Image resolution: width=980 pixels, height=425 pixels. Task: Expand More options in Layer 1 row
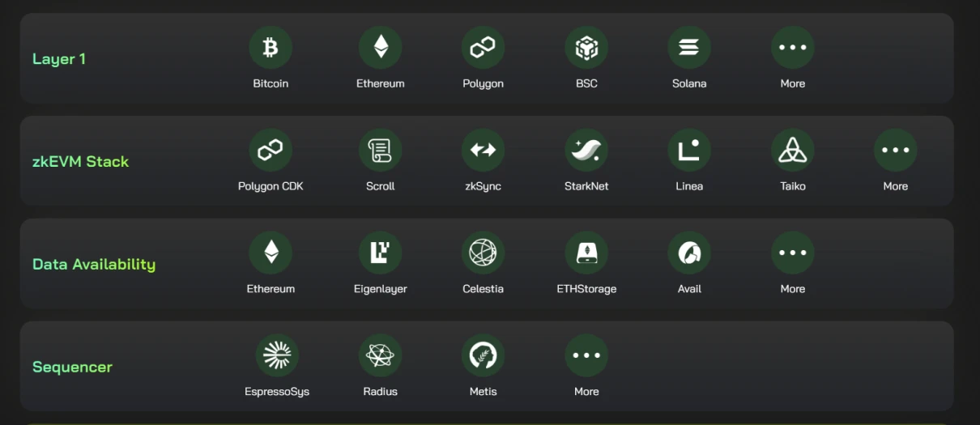pyautogui.click(x=792, y=48)
